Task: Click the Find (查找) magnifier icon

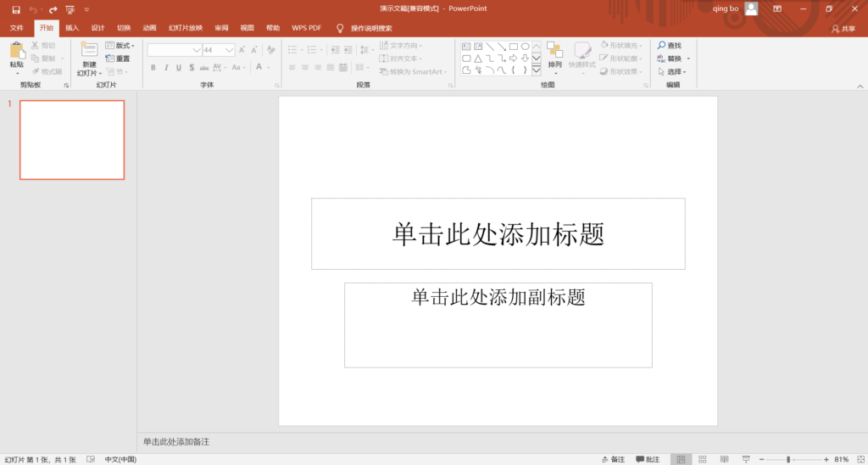Action: point(661,46)
